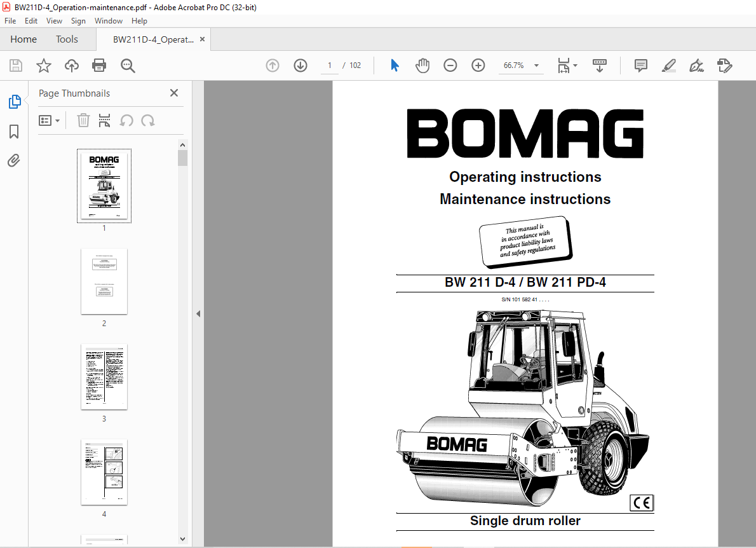Open the thumbnails options dropdown menu
The width and height of the screenshot is (756, 548).
click(x=49, y=120)
